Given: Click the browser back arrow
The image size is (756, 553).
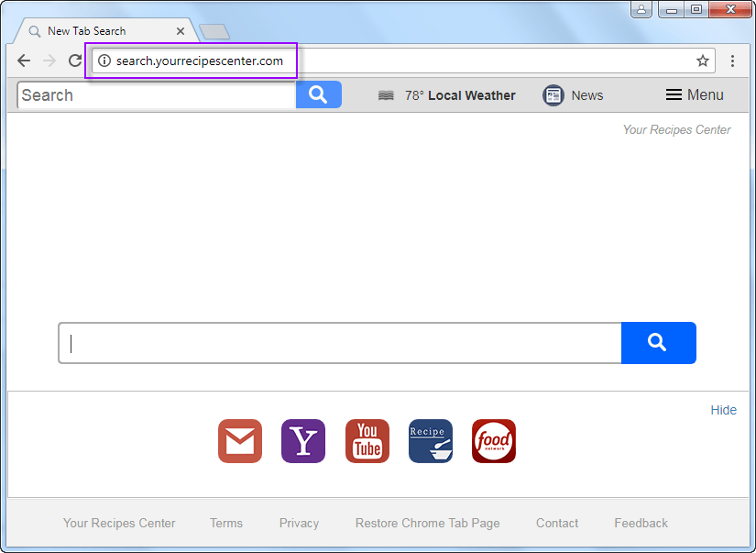Looking at the screenshot, I should [x=24, y=61].
